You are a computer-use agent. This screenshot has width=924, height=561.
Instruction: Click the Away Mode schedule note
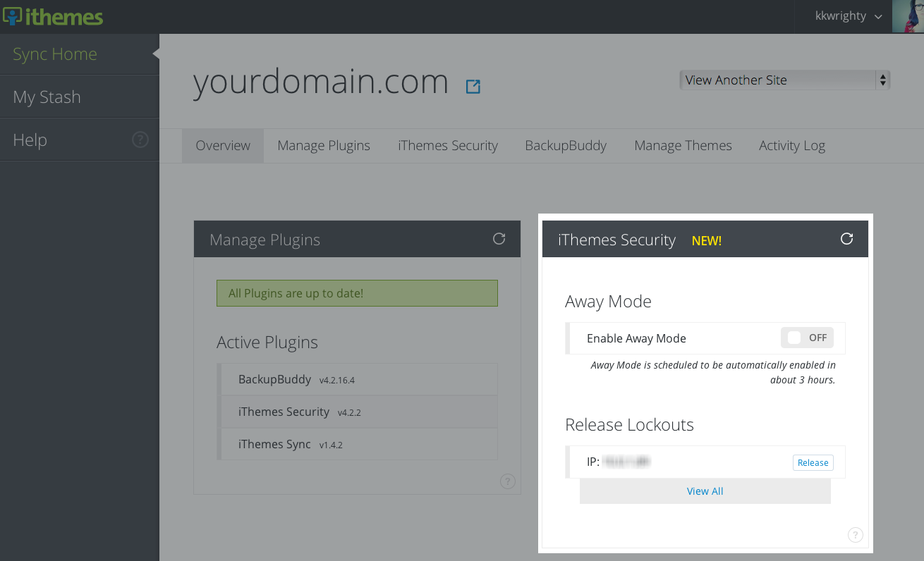coord(713,372)
